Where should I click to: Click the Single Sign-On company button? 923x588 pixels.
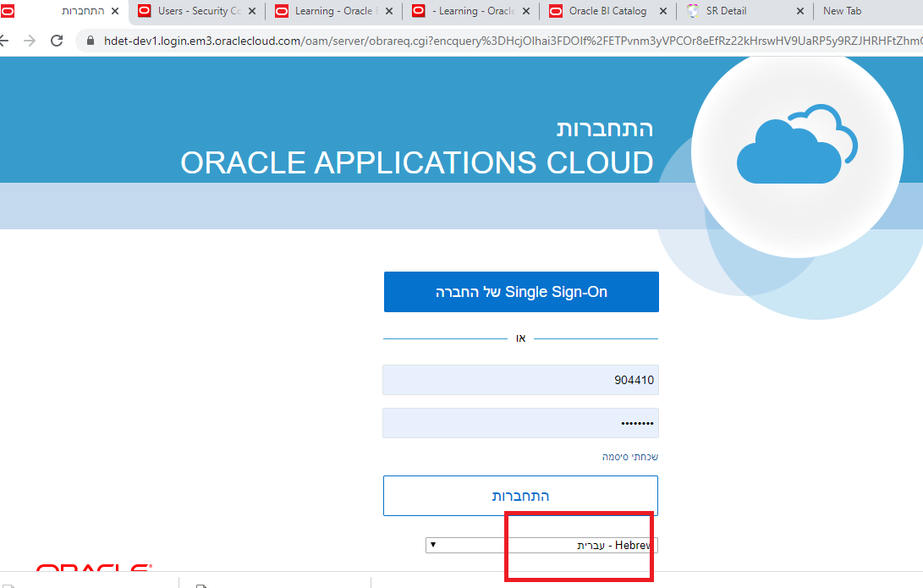[521, 292]
